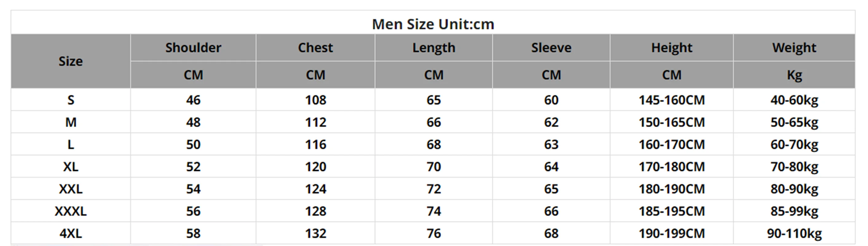Select the XXXL size row label

tap(70, 211)
